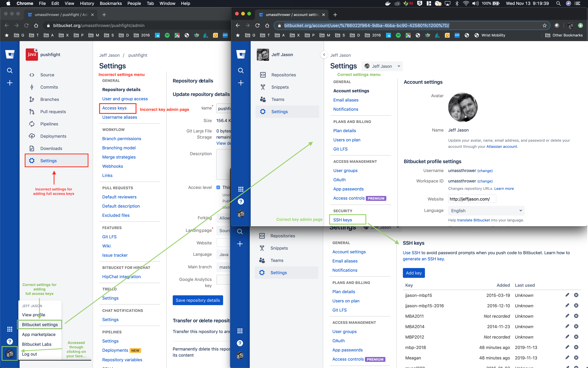Edit the mbp-2018 key with pencil icon

point(567,347)
